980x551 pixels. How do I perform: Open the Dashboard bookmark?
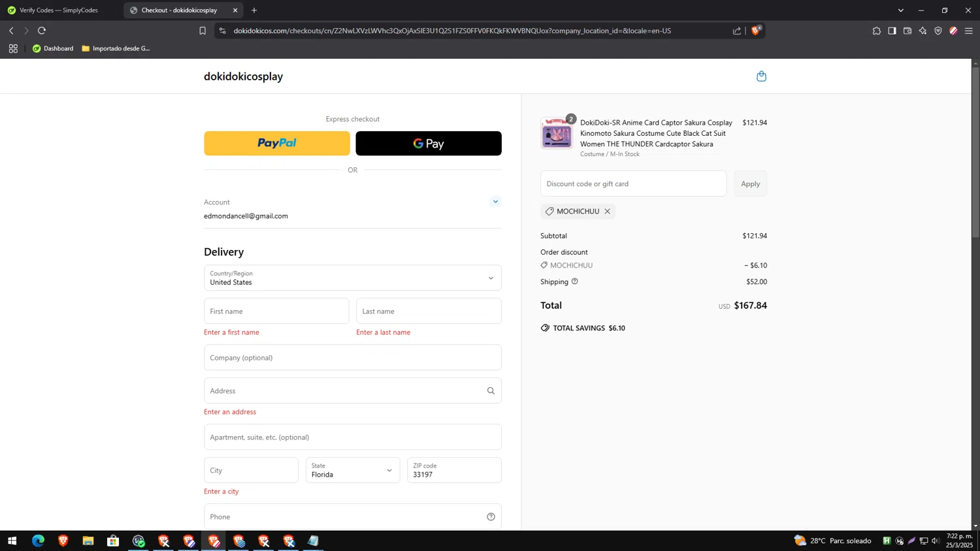[53, 48]
